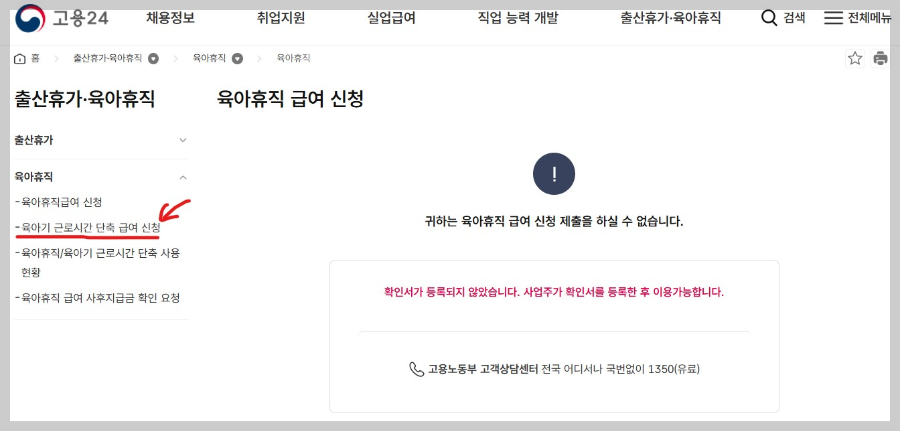
Task: Click the last 육아휴직 breadcrumb item
Action: [293, 59]
